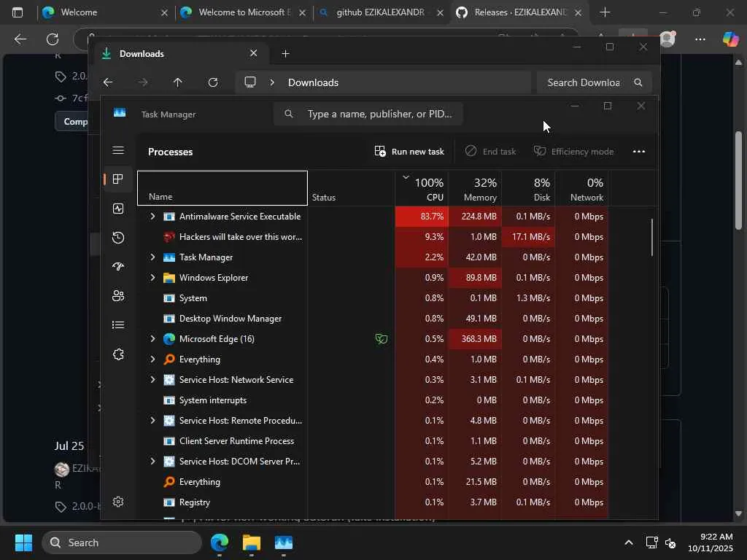Click the Efficiency mode button
This screenshot has width=747, height=560.
[573, 152]
